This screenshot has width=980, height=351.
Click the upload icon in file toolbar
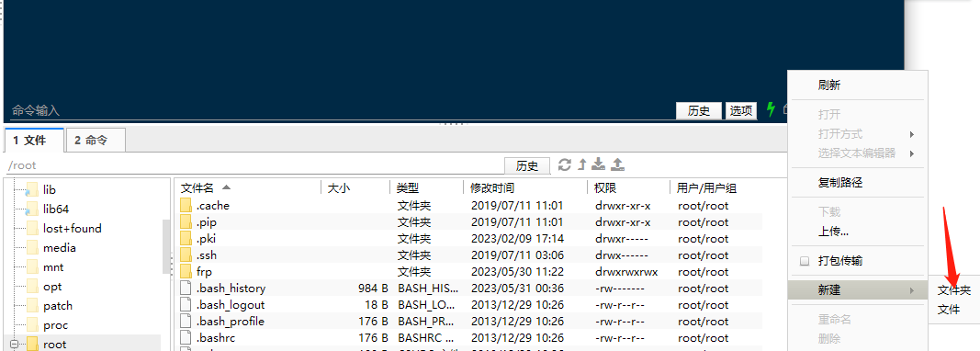click(x=617, y=164)
